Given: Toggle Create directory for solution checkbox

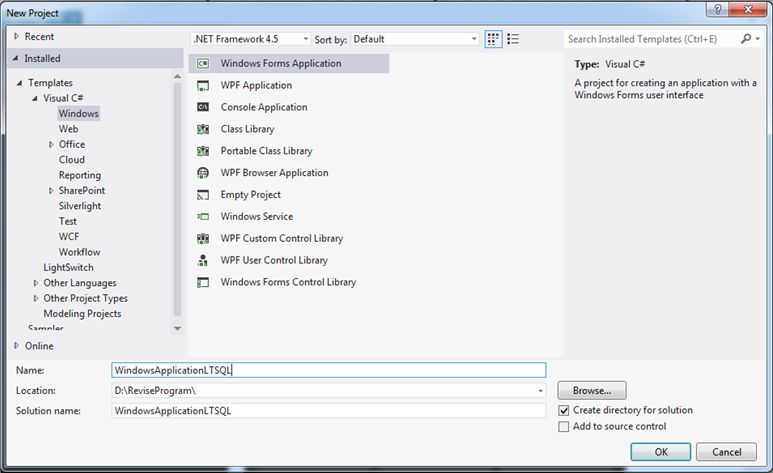Looking at the screenshot, I should click(563, 410).
